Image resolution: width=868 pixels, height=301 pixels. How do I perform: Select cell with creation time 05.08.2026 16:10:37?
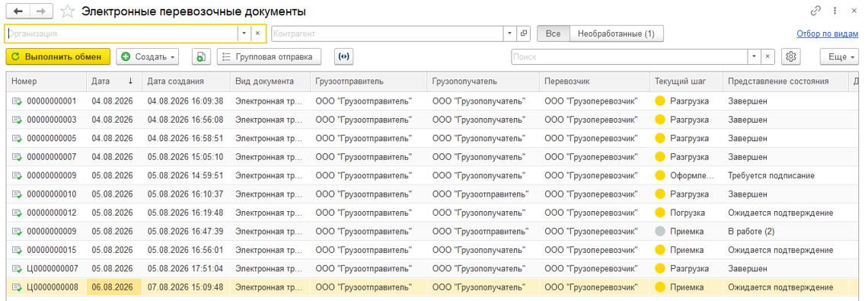coord(186,194)
